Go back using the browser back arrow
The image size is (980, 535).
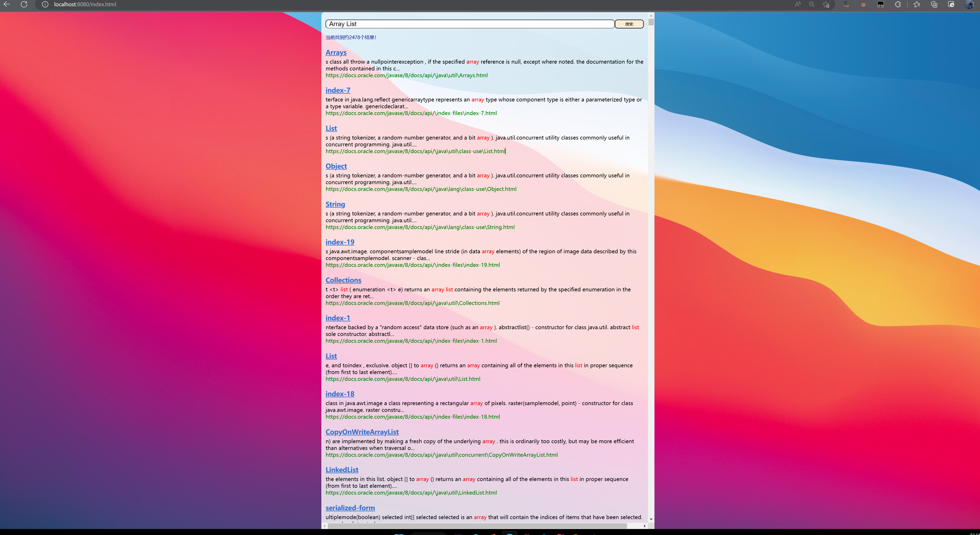pyautogui.click(x=7, y=4)
